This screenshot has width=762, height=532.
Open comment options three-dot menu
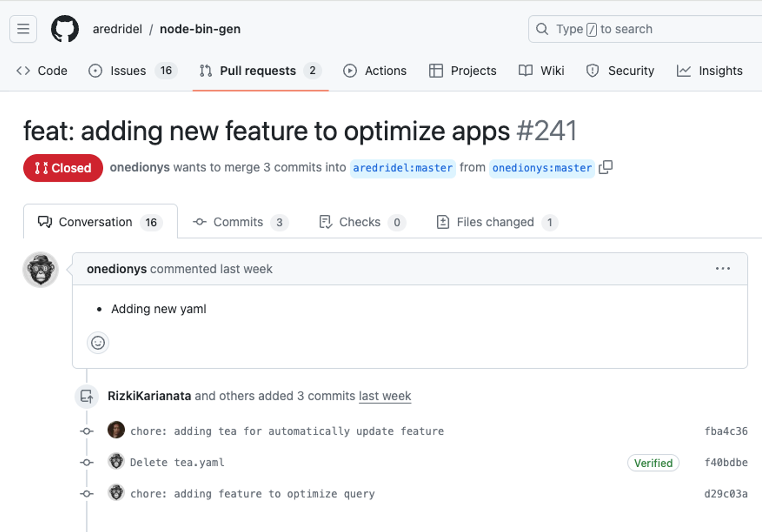coord(722,269)
